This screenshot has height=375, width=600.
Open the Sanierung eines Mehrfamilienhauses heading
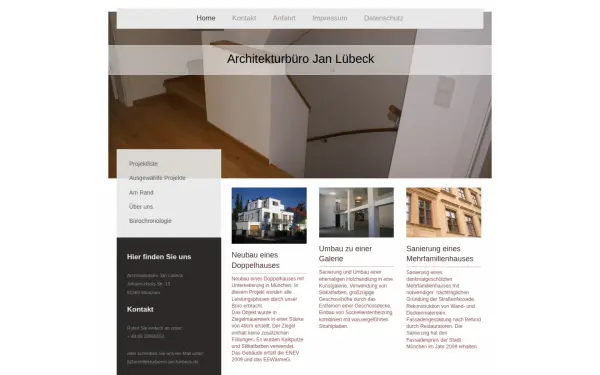(440, 254)
